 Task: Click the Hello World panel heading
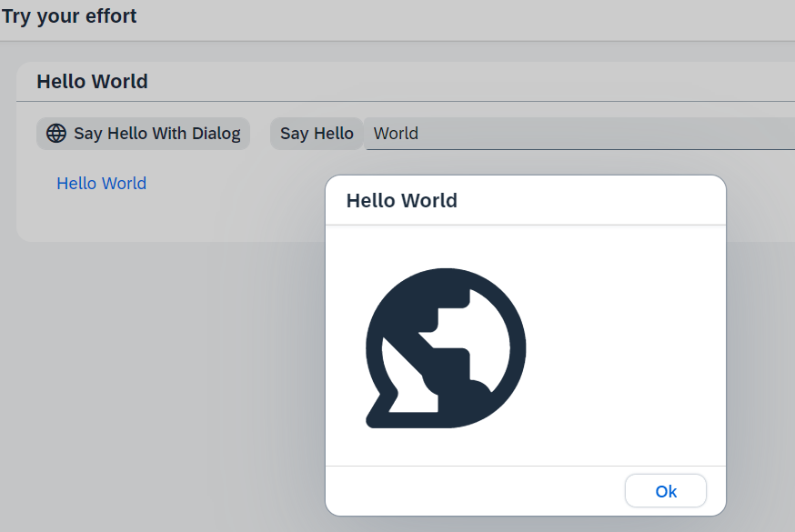click(92, 82)
